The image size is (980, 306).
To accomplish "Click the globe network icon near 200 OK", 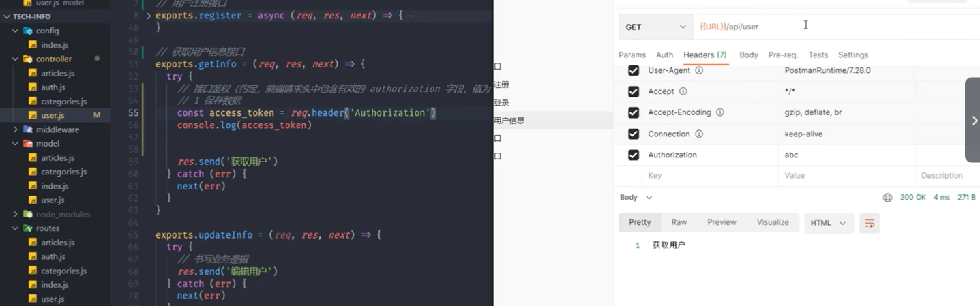I will coord(887,198).
